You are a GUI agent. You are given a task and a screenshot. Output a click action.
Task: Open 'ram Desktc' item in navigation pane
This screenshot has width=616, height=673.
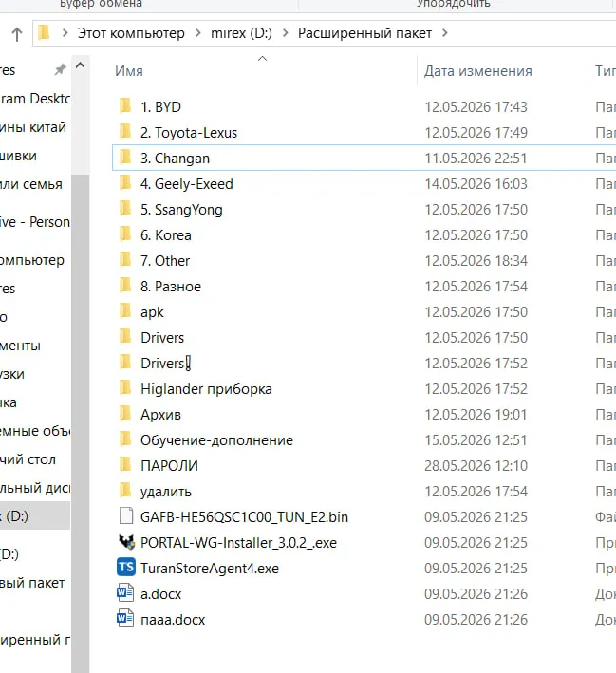tap(35, 99)
